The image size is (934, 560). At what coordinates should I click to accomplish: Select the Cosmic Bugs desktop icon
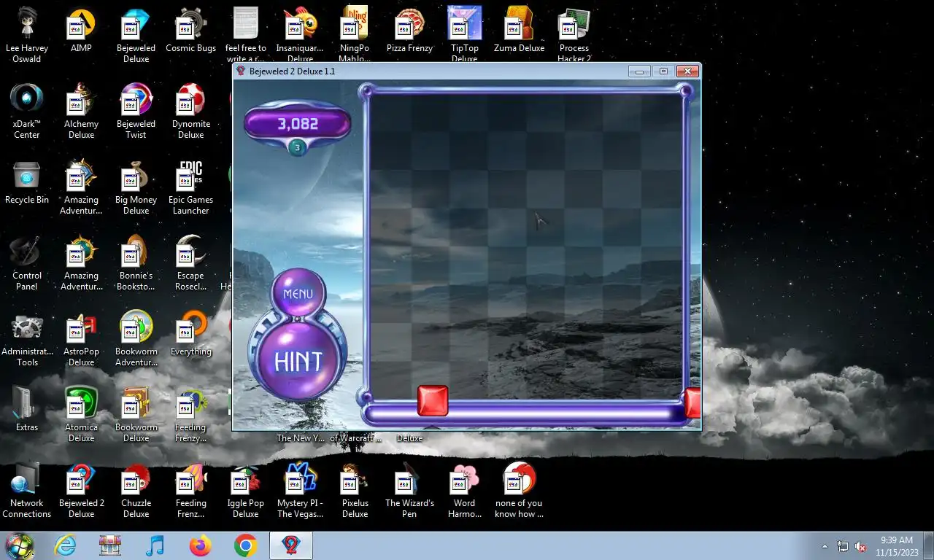coord(190,30)
